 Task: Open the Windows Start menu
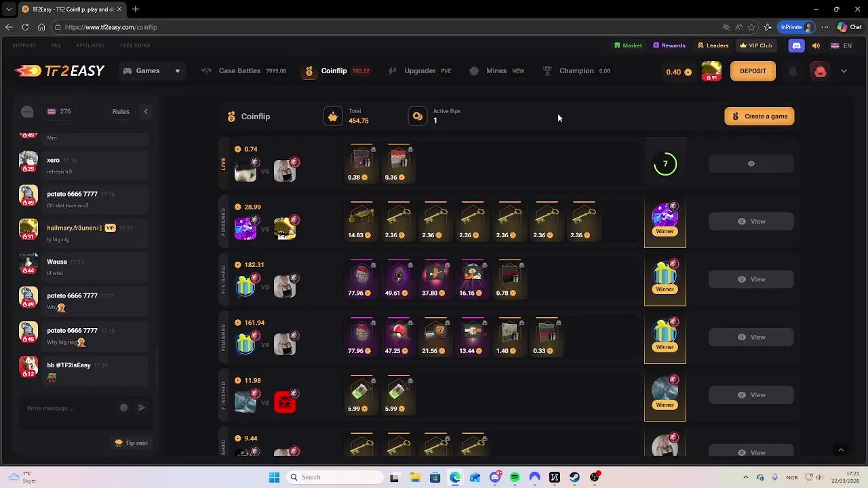[x=274, y=477]
